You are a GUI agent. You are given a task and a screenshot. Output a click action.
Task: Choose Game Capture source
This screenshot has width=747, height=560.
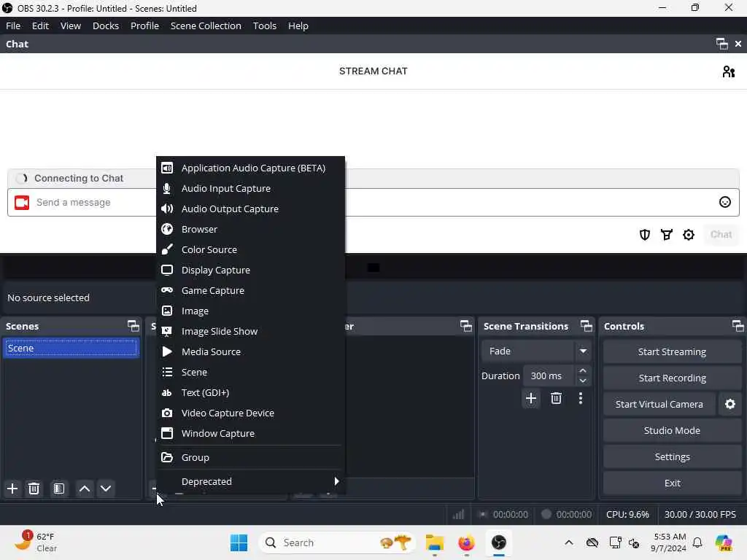250,290
